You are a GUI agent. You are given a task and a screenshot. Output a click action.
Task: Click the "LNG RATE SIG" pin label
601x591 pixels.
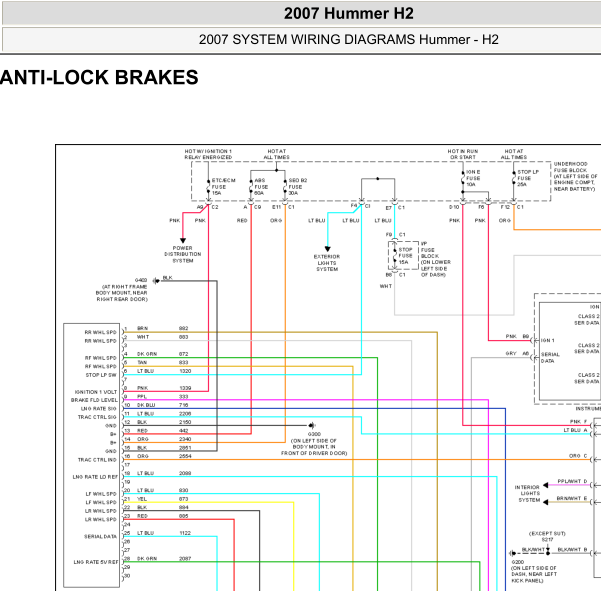(x=99, y=409)
